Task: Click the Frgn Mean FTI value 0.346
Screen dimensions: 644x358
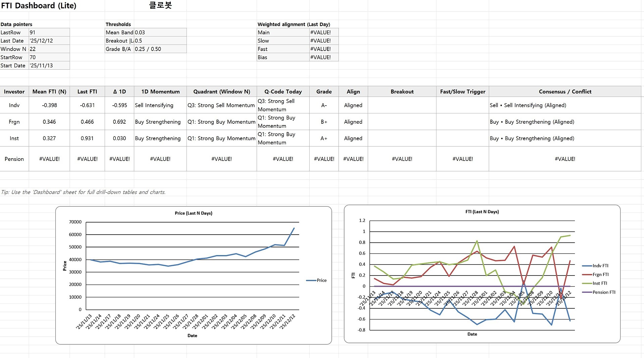Action: [x=49, y=122]
